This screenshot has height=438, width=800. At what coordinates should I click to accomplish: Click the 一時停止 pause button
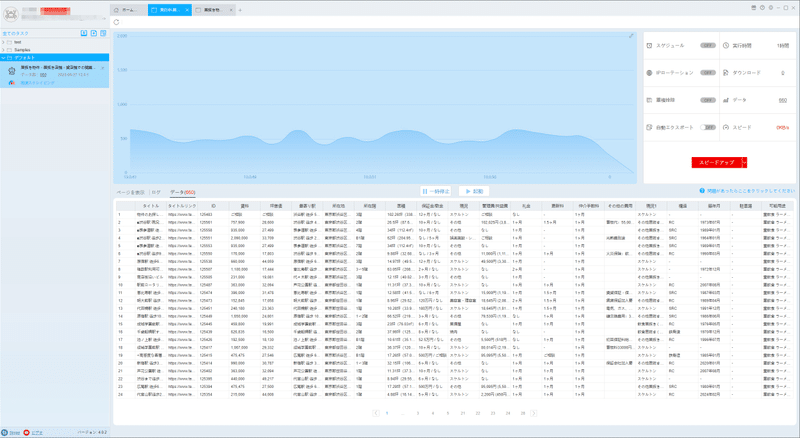point(436,191)
